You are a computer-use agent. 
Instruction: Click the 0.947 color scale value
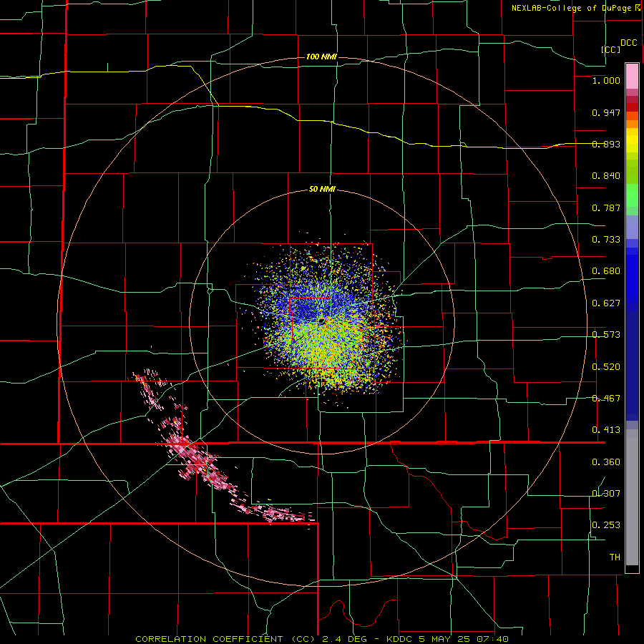606,112
